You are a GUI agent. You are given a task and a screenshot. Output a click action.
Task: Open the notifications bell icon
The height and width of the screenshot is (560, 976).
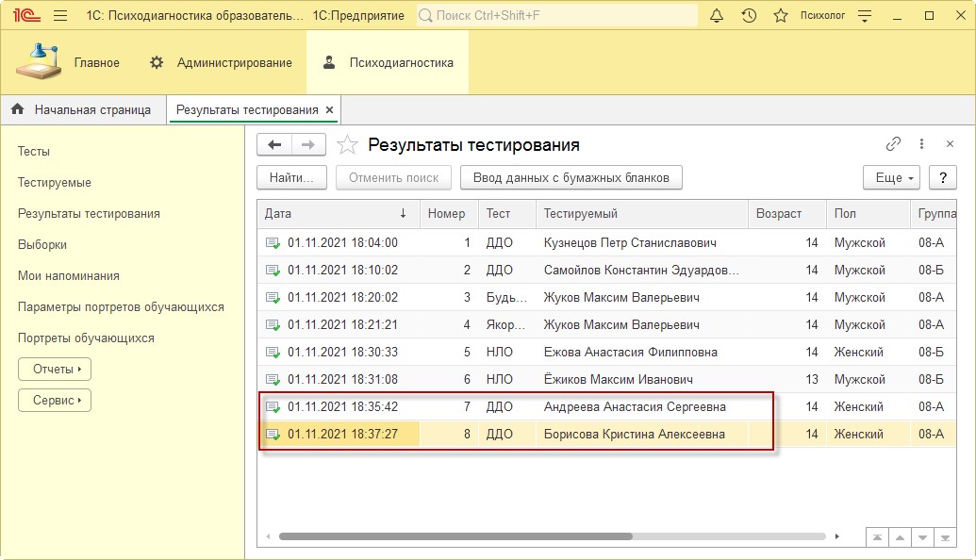(x=717, y=16)
